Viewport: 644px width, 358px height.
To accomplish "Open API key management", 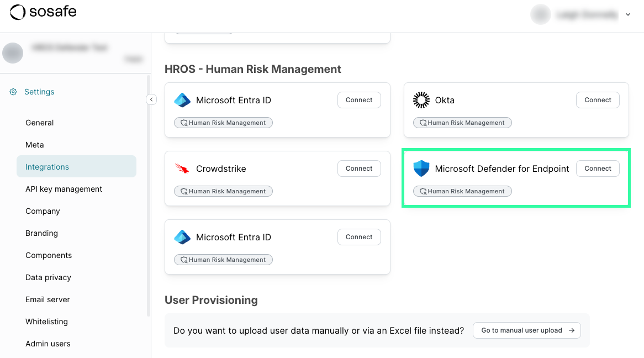I will coord(64,189).
